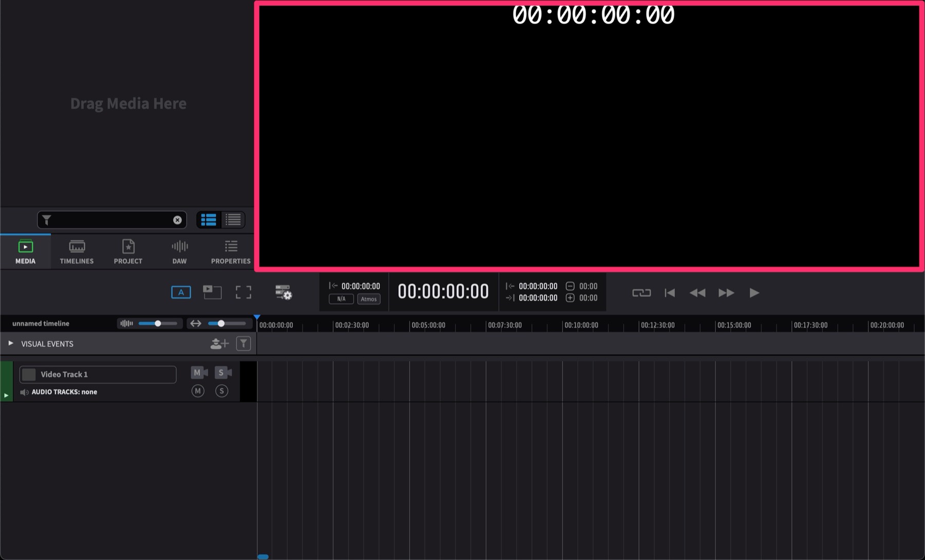Image resolution: width=925 pixels, height=560 pixels.
Task: Click the funnel icon in media filter
Action: [47, 220]
